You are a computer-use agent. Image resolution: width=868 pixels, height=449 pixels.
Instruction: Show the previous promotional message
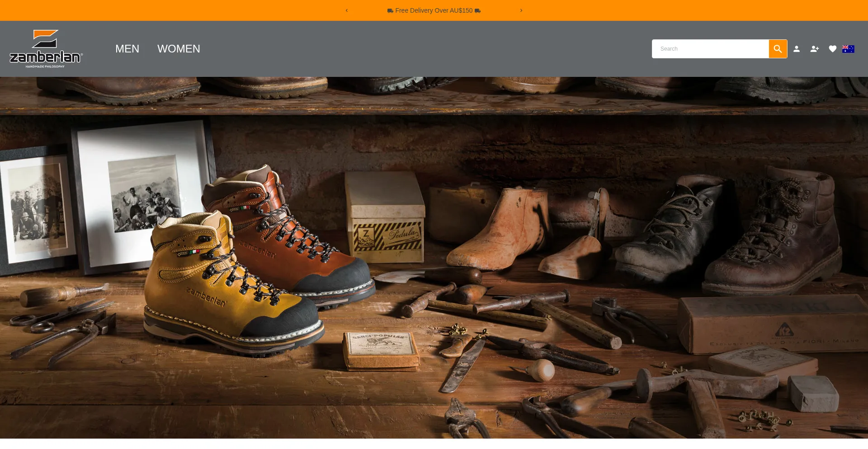tap(346, 10)
